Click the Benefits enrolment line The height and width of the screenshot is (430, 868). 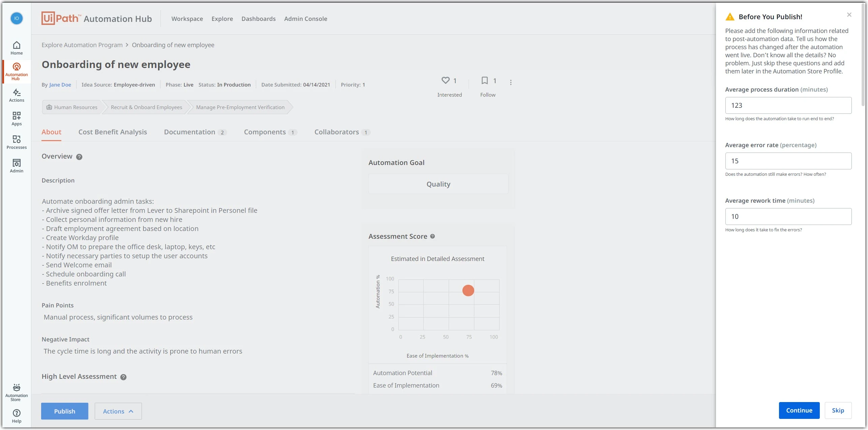[x=74, y=283]
